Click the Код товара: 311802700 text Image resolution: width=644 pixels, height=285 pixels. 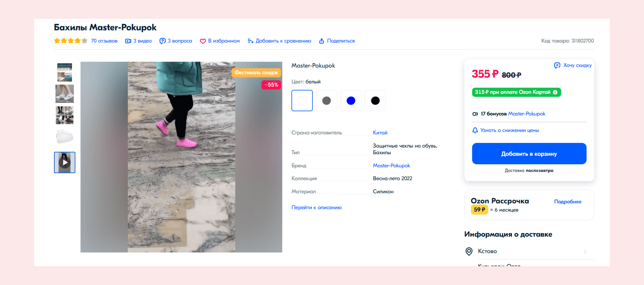[x=568, y=41]
